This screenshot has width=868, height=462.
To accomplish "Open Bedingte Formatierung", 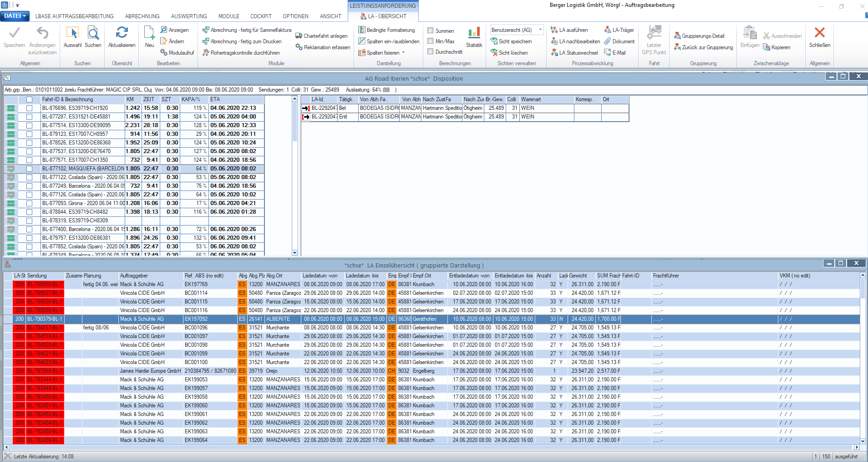I will [386, 30].
